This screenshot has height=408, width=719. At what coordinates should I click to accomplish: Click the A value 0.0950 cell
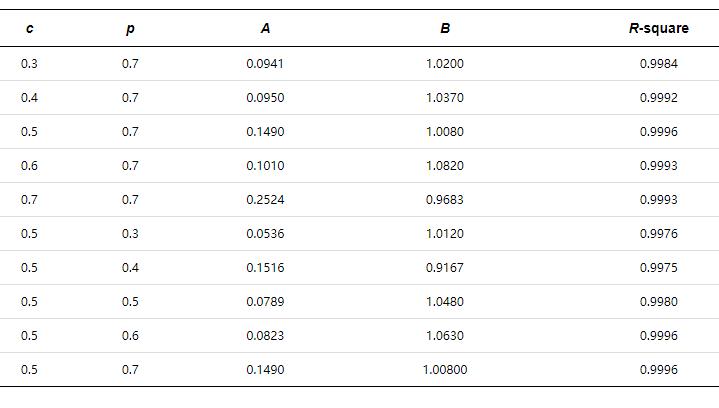tap(265, 98)
